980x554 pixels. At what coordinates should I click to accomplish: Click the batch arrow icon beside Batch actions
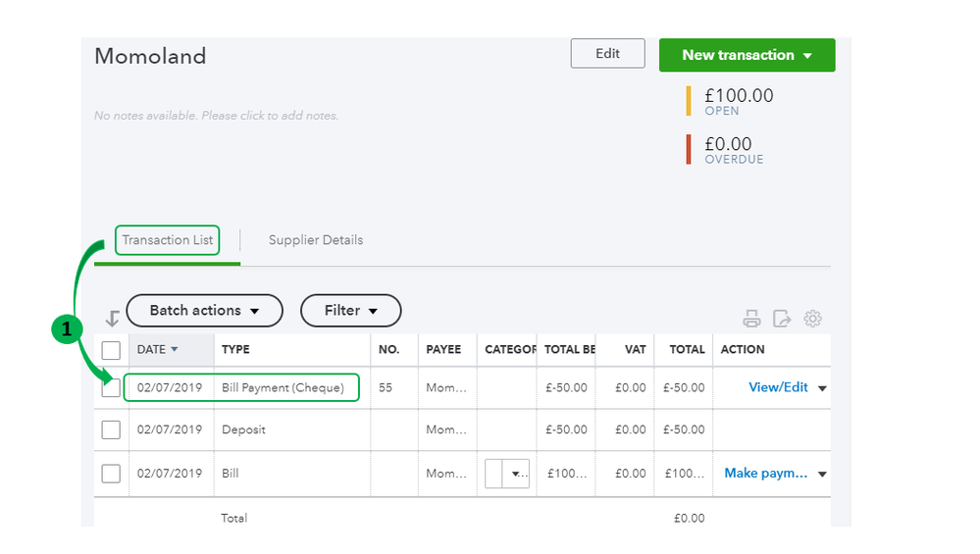[x=113, y=318]
